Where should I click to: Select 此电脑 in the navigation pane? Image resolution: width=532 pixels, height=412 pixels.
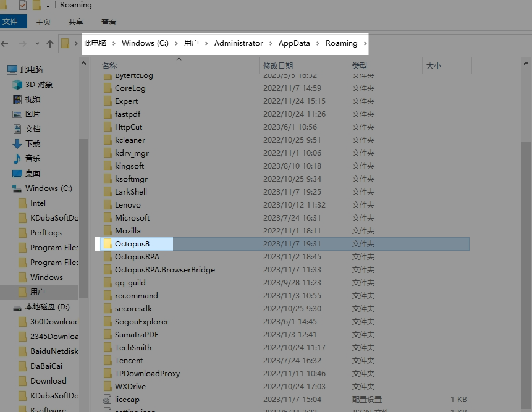(25, 70)
